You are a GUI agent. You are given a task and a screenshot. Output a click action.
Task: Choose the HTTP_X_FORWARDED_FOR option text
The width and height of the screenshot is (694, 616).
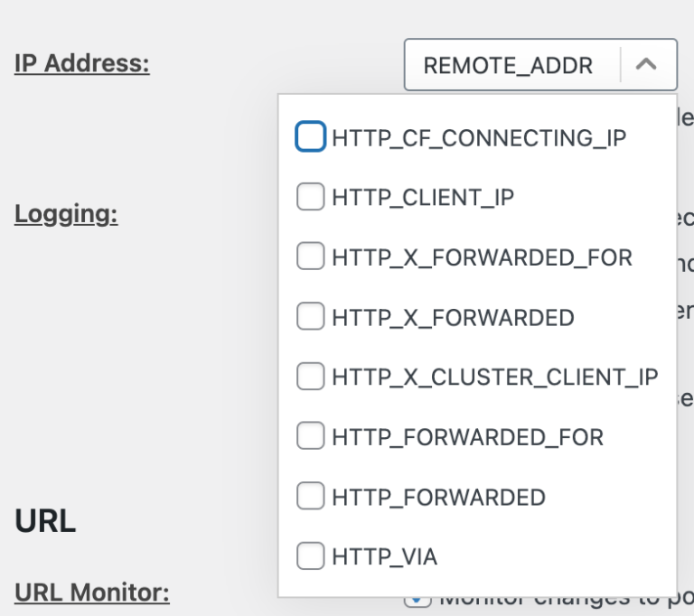[482, 258]
